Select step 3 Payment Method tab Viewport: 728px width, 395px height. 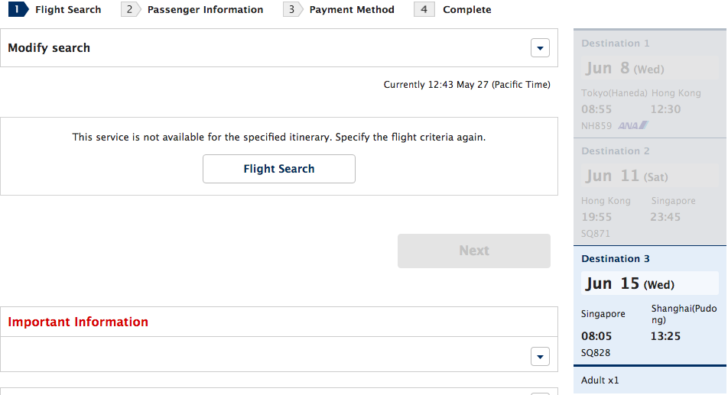coord(339,9)
